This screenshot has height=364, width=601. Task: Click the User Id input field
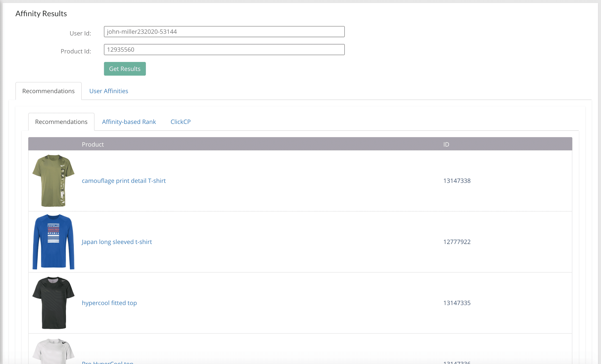point(224,32)
